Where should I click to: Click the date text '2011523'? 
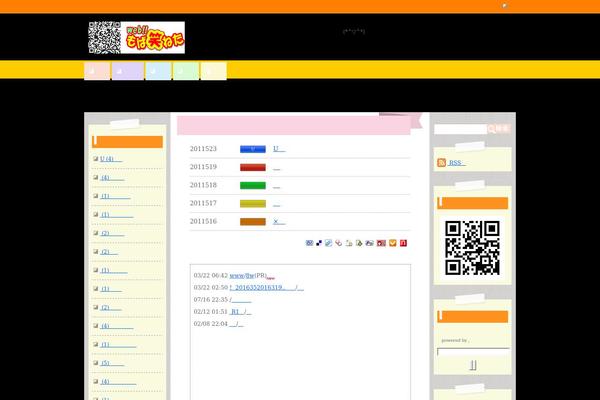click(203, 149)
